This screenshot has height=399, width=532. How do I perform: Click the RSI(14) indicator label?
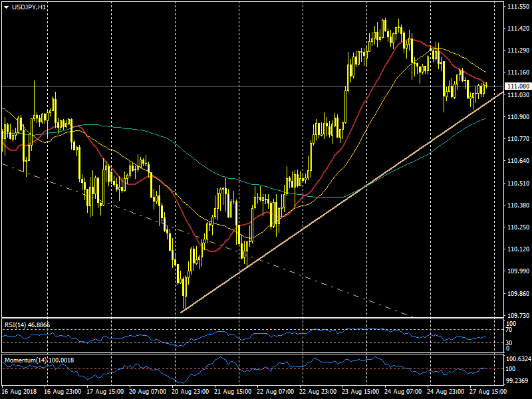point(27,325)
